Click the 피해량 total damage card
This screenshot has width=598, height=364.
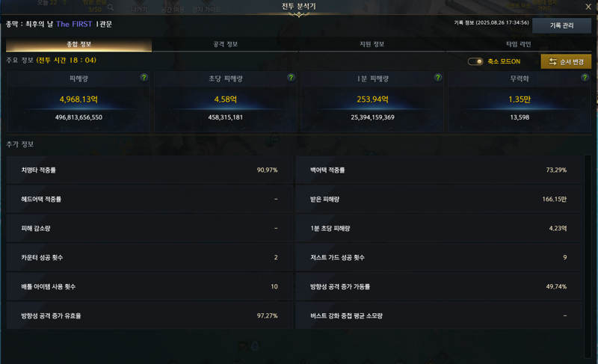click(x=78, y=102)
